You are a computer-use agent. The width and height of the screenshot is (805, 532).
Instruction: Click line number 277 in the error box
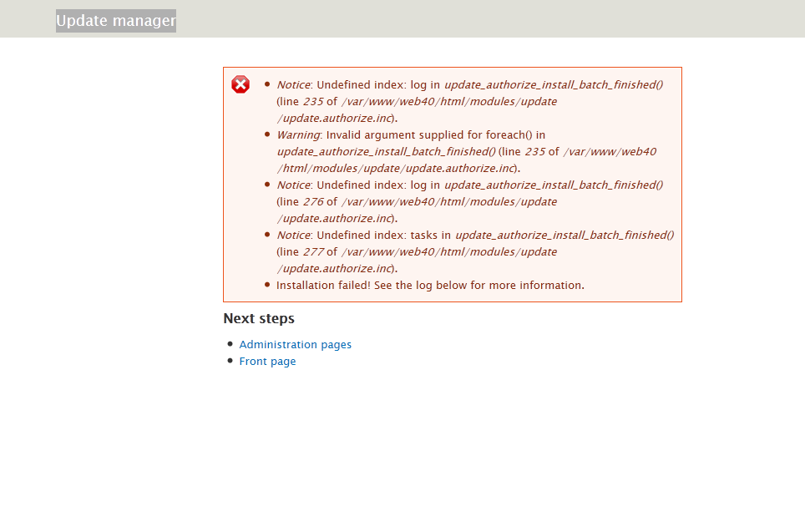point(312,251)
